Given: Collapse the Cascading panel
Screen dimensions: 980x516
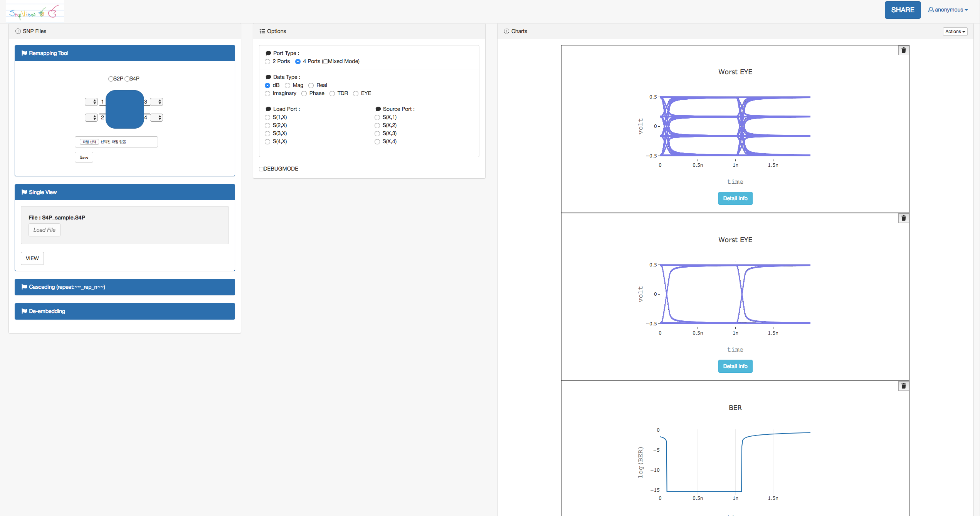Looking at the screenshot, I should (124, 287).
